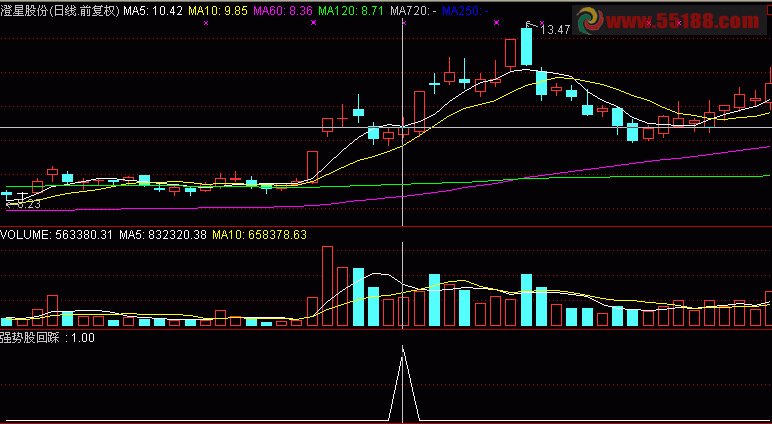
Task: Click the peak of the 强势股回踩 signal spike
Action: coord(403,347)
